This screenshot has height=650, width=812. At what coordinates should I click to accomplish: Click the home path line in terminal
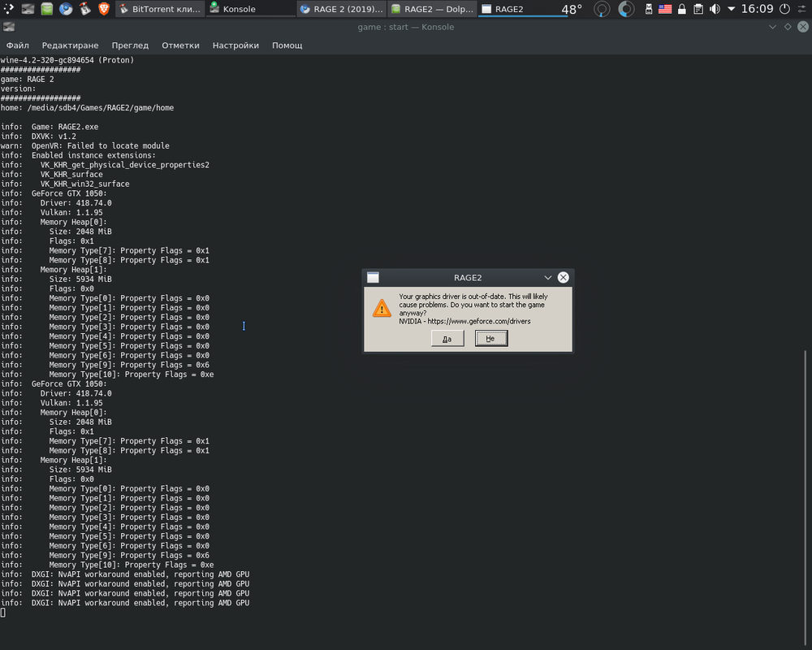[x=87, y=108]
